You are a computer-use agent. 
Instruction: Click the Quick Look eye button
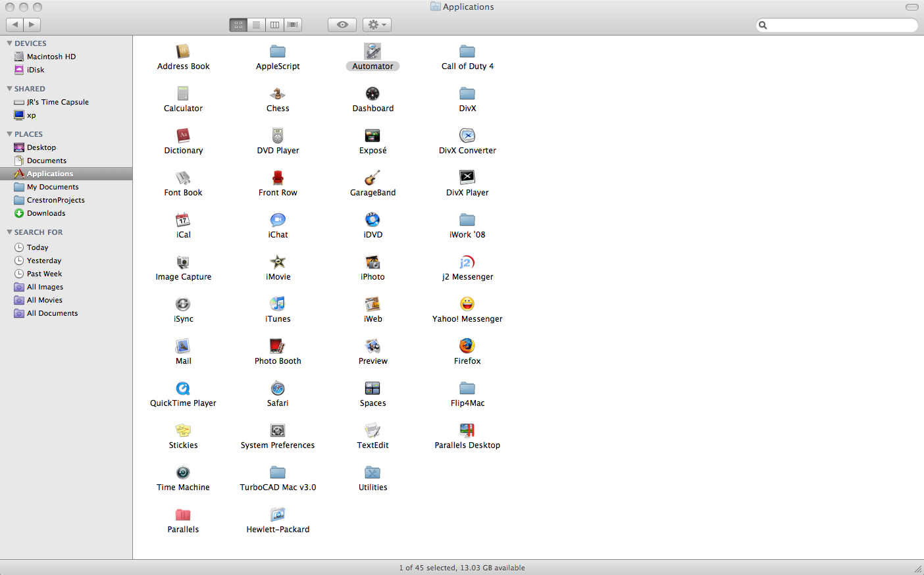pyautogui.click(x=342, y=24)
